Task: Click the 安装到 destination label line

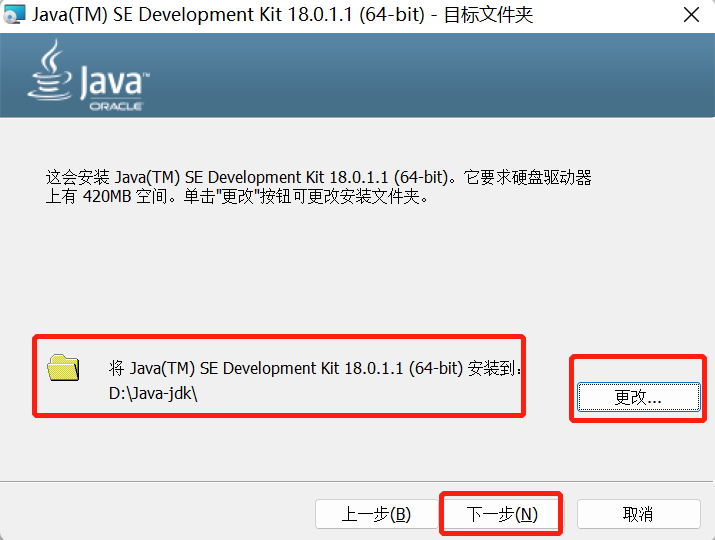Action: coord(315,368)
